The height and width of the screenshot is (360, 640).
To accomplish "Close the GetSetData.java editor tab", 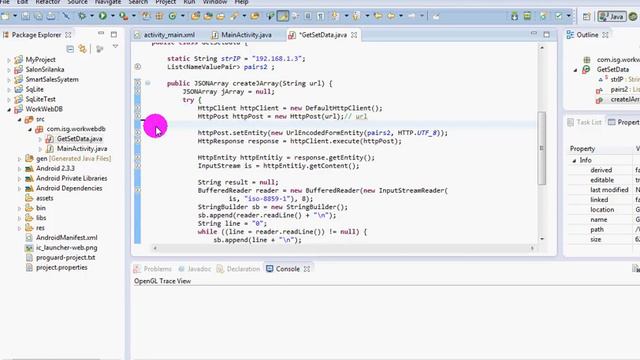I will 354,35.
